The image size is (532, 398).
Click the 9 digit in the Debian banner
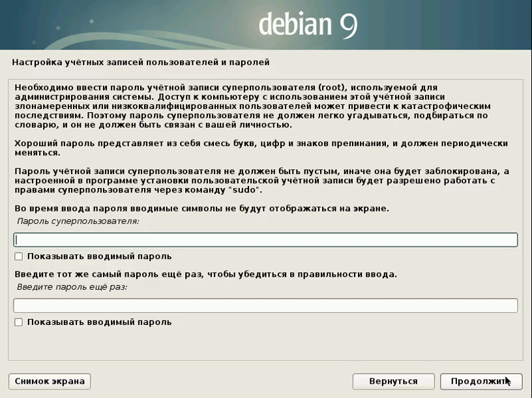point(347,25)
